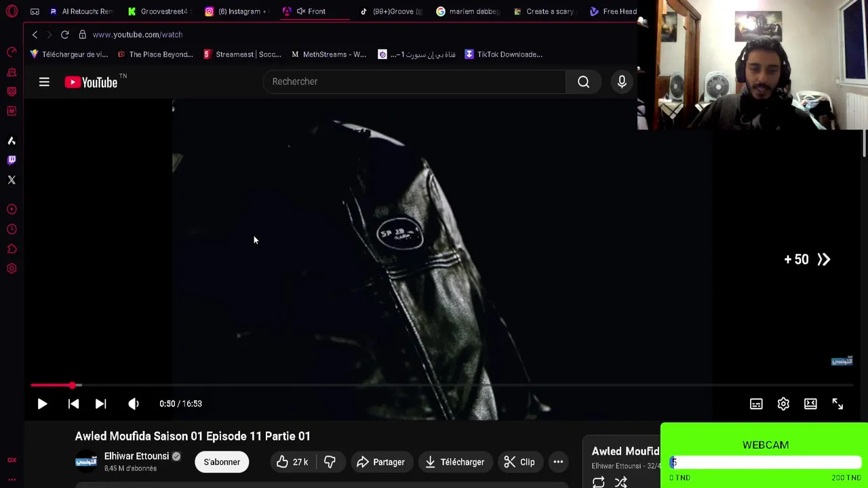
Task: Switch to Create a scary tab
Action: click(544, 12)
